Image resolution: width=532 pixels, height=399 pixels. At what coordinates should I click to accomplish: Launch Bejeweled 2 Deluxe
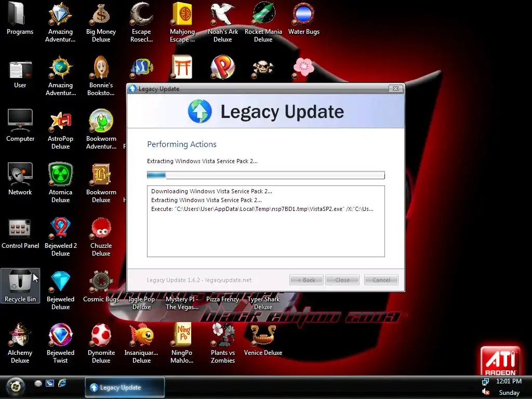click(60, 236)
